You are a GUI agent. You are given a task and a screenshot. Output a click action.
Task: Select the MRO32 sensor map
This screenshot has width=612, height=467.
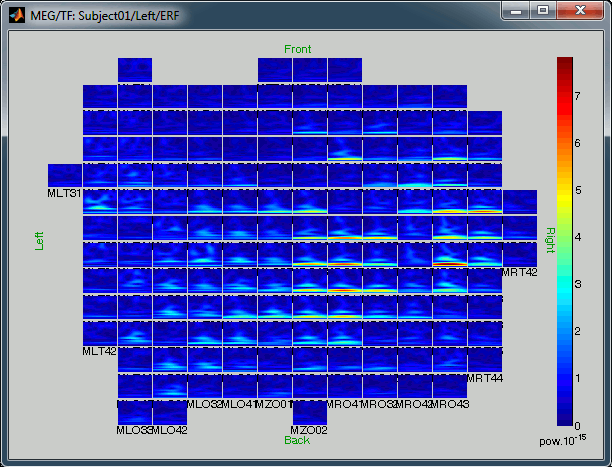[379, 386]
